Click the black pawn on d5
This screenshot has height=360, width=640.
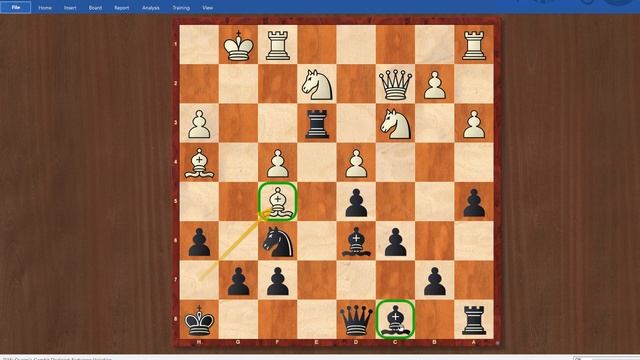coord(356,202)
